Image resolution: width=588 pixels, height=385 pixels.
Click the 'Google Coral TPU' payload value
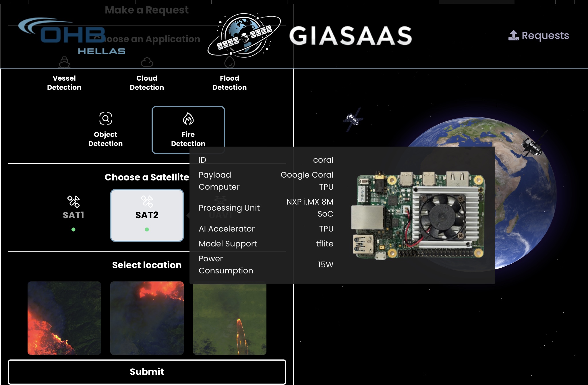pyautogui.click(x=307, y=181)
